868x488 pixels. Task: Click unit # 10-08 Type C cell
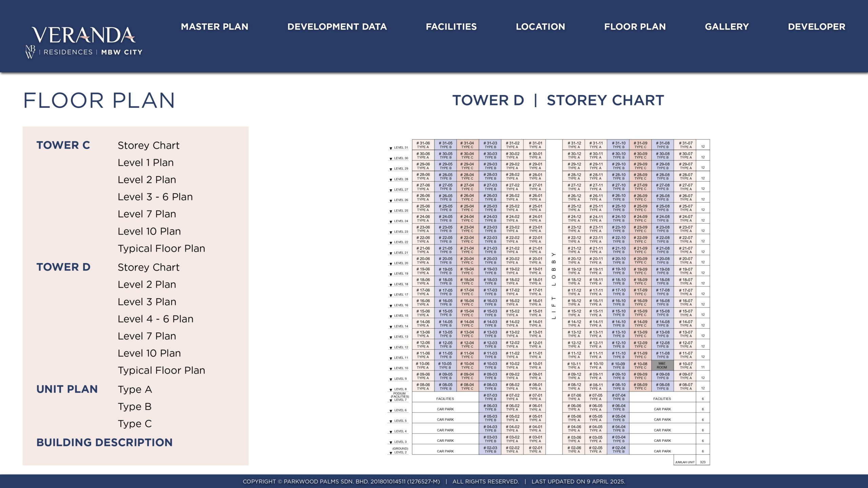tap(640, 365)
